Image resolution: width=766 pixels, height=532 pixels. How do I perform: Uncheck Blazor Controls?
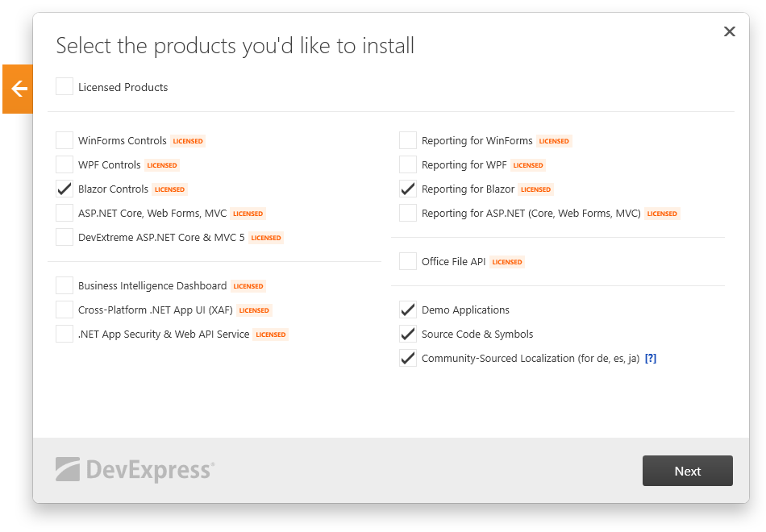coord(64,189)
